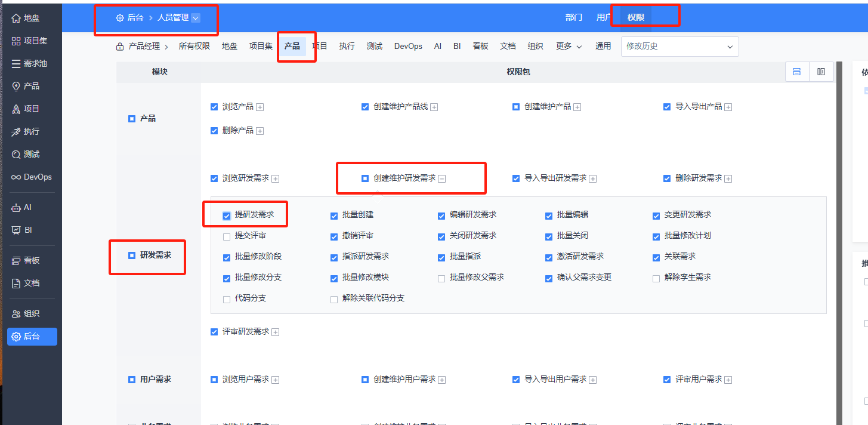Open the 需求池 sidebar icon

[x=16, y=63]
